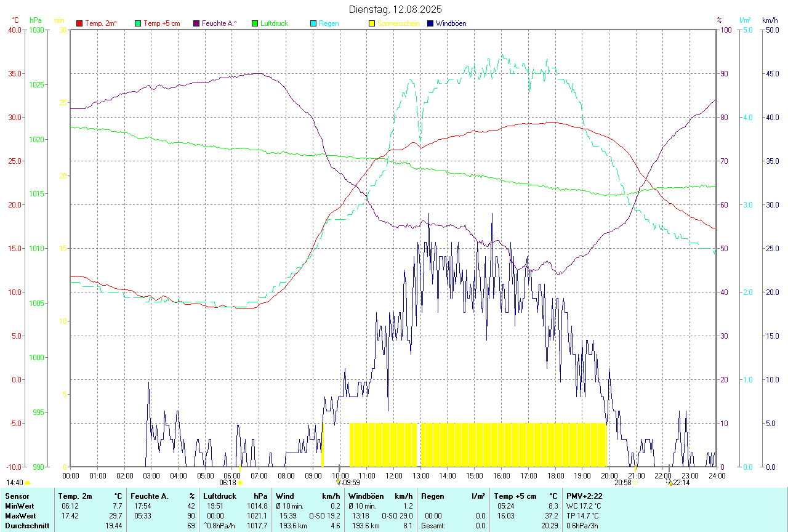Click the yellow dot beside 14:40
The height and width of the screenshot is (532, 788).
pyautogui.click(x=27, y=483)
